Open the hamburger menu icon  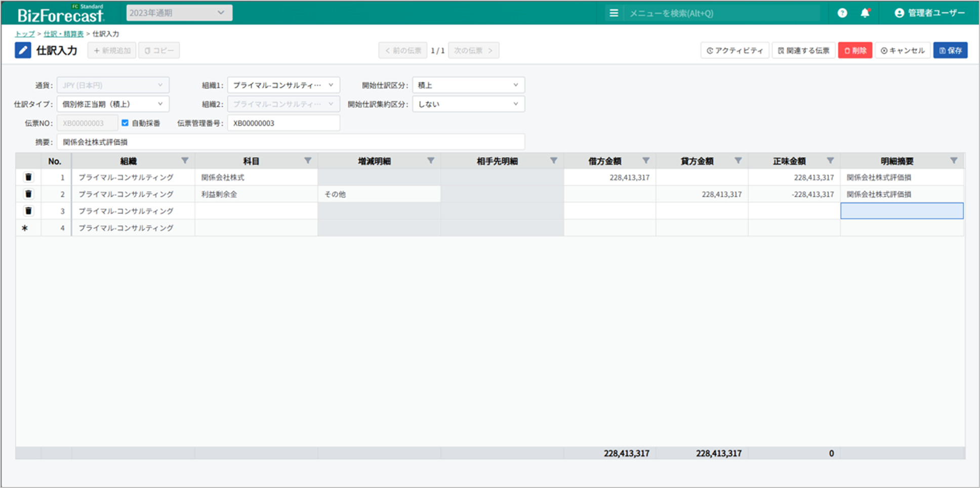(614, 13)
